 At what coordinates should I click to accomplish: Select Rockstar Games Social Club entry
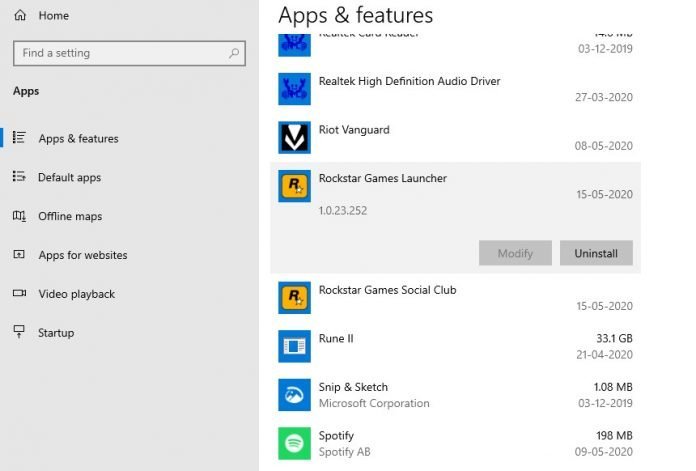tap(455, 298)
